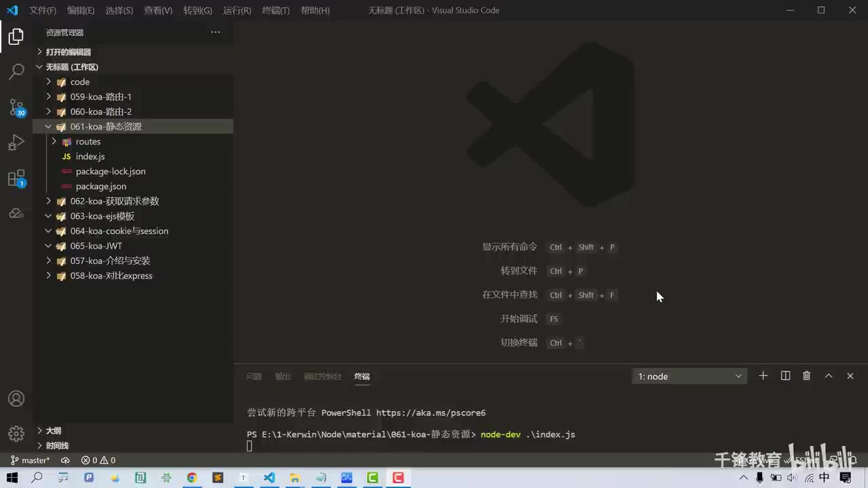Open the Explorer view in the activity bar
This screenshot has width=868, height=488.
pyautogui.click(x=16, y=37)
